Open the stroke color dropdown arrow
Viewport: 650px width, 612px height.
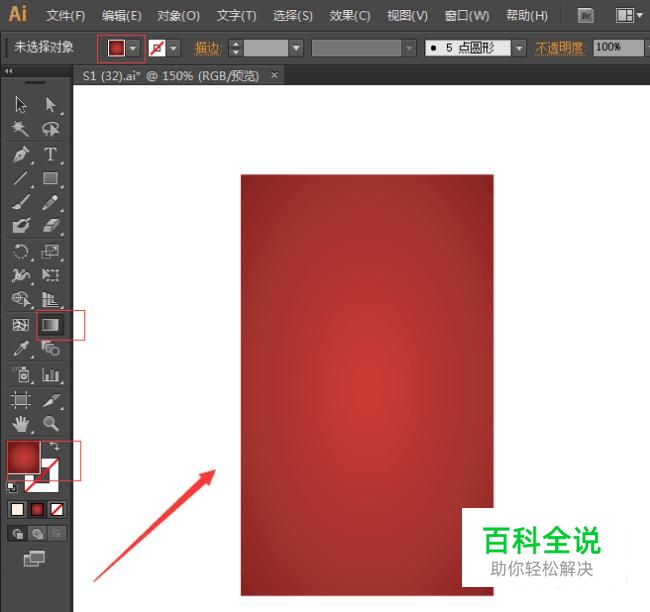[x=173, y=48]
